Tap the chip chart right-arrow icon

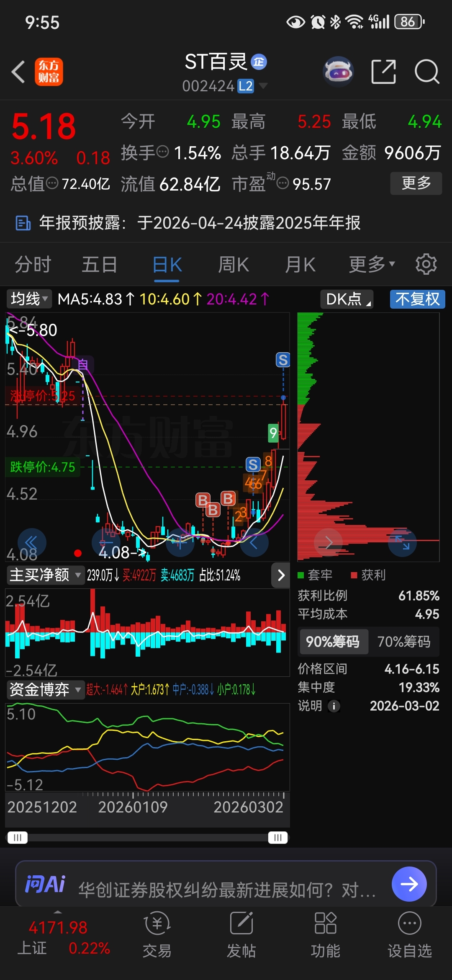tap(328, 542)
